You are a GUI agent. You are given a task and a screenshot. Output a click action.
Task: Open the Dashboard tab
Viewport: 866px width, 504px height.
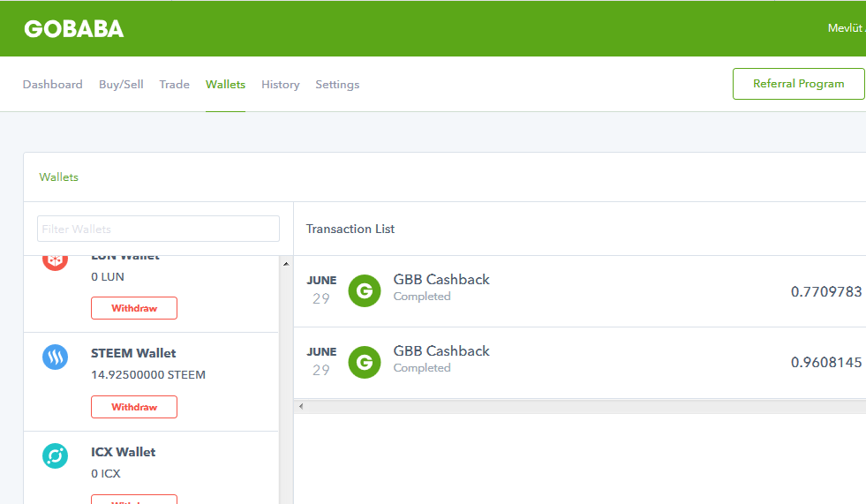click(52, 85)
